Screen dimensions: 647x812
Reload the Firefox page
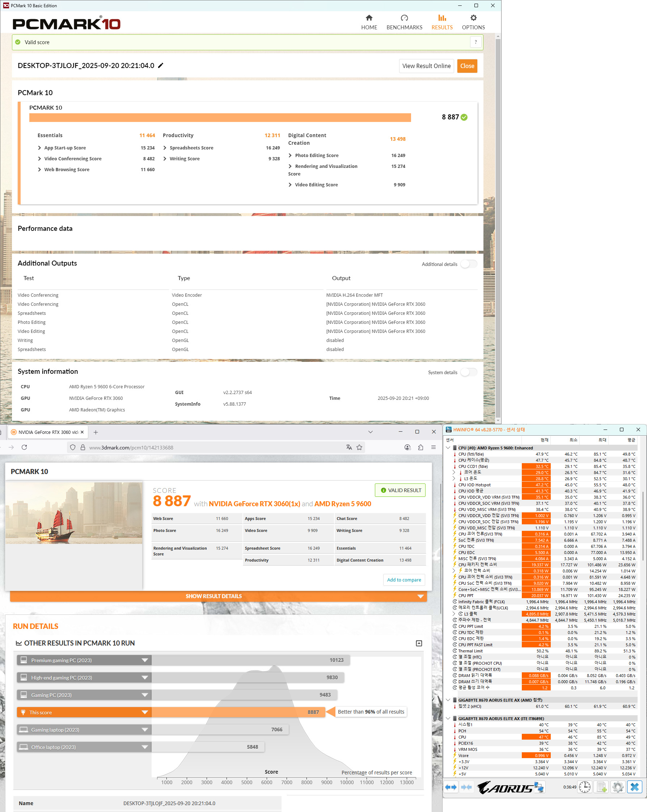pyautogui.click(x=25, y=447)
